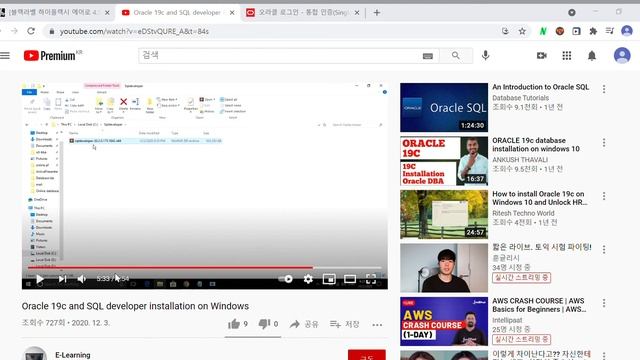Open Chrome extensions puzzle icon

click(x=593, y=31)
